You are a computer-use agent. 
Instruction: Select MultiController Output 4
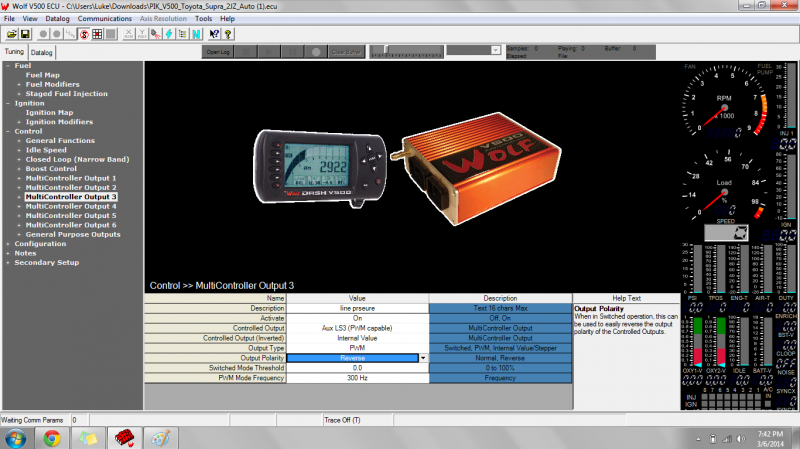(71, 207)
